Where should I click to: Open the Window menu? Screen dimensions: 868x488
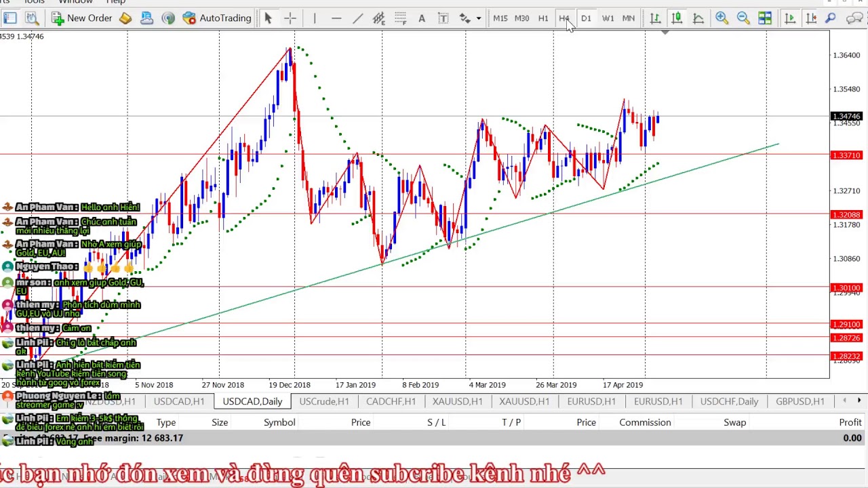tap(75, 2)
